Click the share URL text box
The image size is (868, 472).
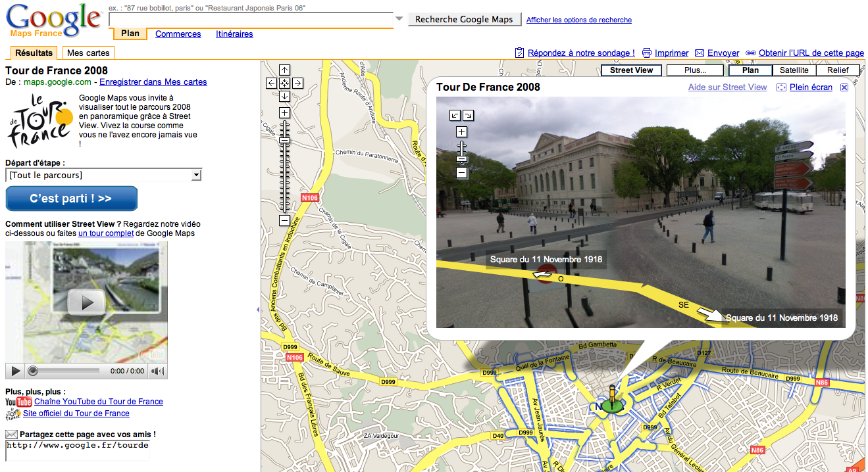[x=78, y=450]
